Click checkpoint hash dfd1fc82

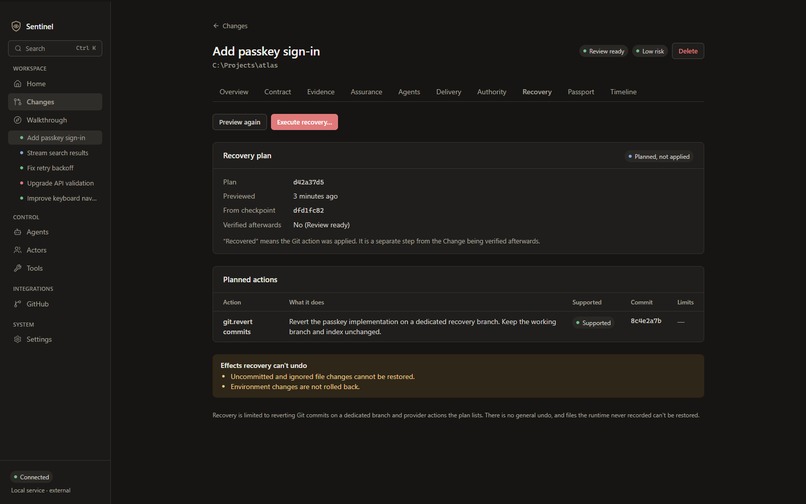[308, 210]
